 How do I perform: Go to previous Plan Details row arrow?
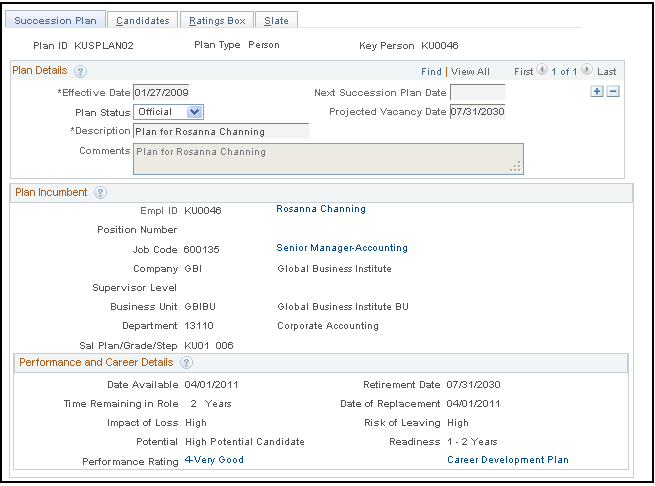(542, 70)
